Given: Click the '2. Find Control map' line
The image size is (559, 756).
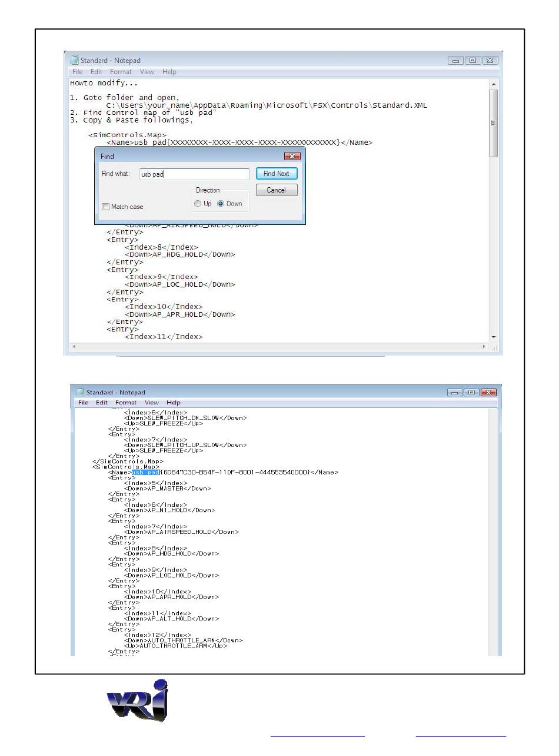Looking at the screenshot, I should tap(143, 112).
